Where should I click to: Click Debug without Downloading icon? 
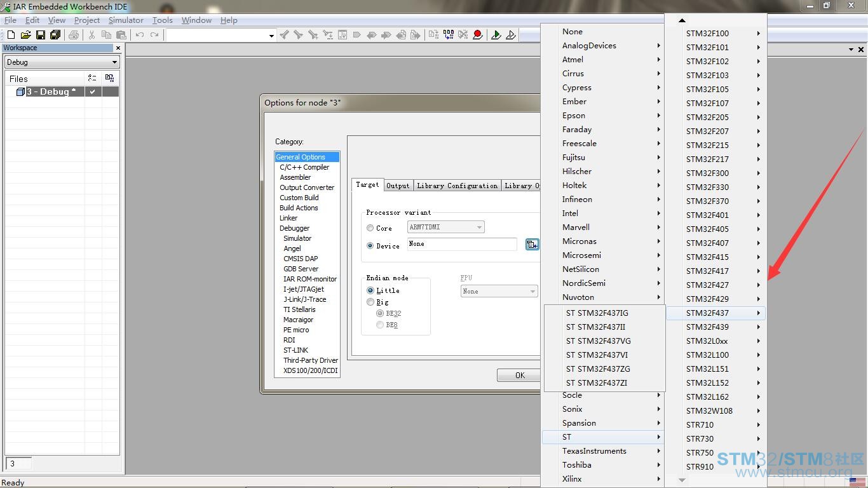(x=511, y=35)
